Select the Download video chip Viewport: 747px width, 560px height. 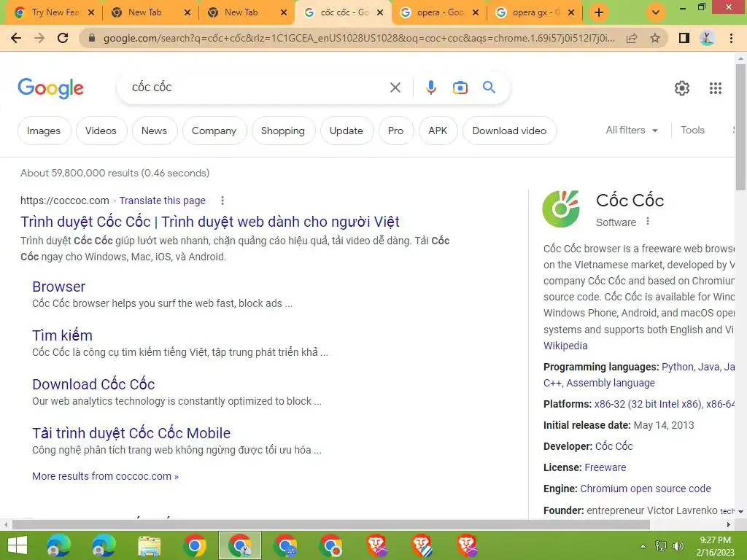[509, 131]
